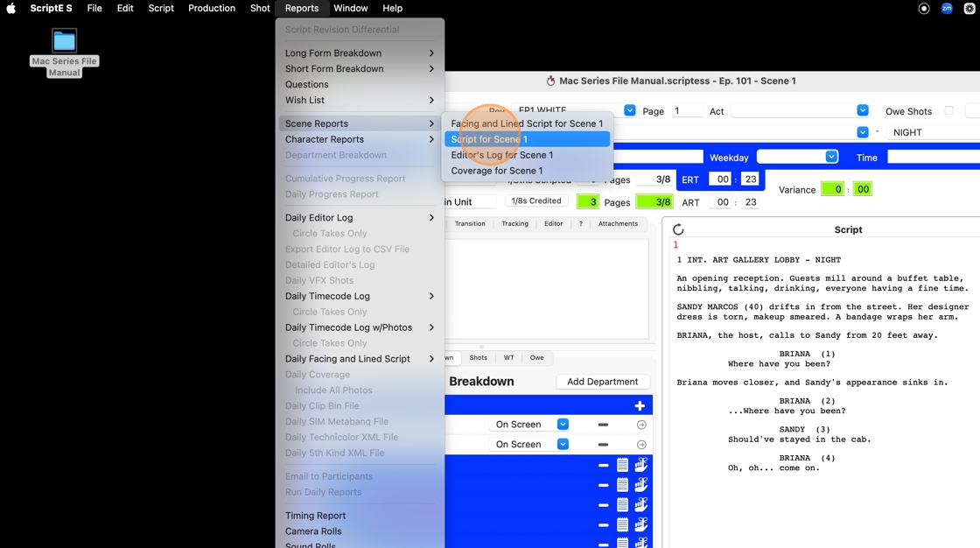The height and width of the screenshot is (548, 980).
Task: Toggle the Owe Shots checkbox
Action: tap(948, 111)
